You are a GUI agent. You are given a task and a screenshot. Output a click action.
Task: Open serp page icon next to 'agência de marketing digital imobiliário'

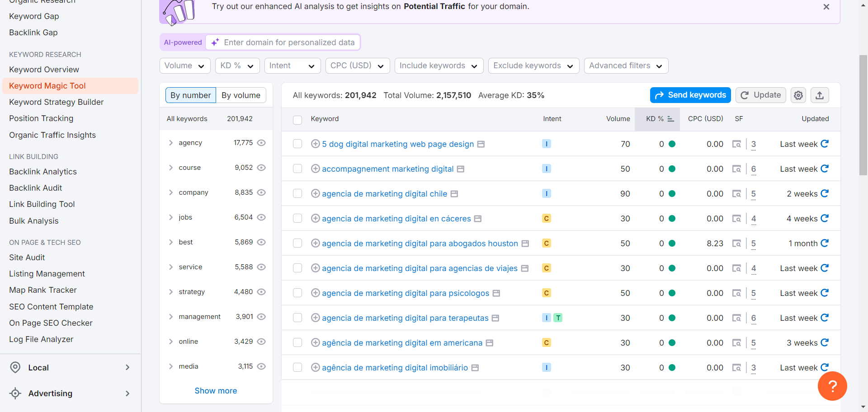click(475, 368)
